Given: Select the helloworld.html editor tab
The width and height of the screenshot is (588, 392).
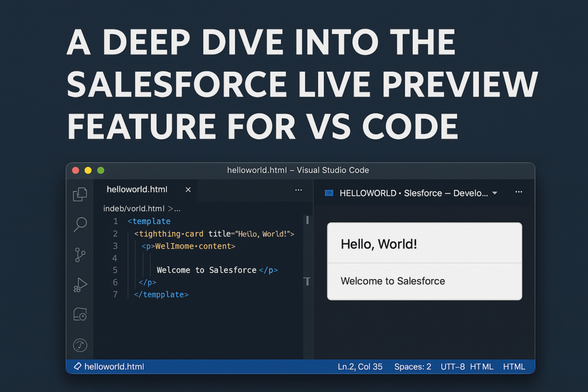Looking at the screenshot, I should 137,190.
